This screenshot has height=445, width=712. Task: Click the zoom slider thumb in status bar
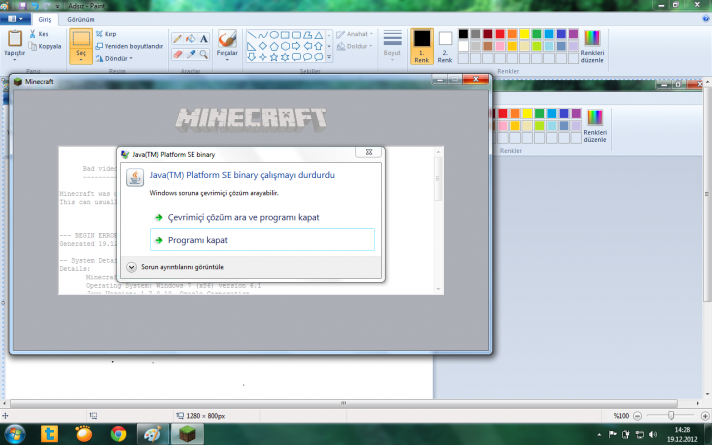671,415
